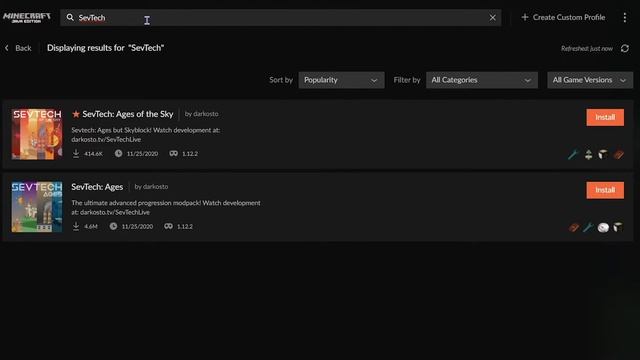Click the wrench category icon on Ages of the Sky
This screenshot has height=360, width=640.
coord(573,154)
